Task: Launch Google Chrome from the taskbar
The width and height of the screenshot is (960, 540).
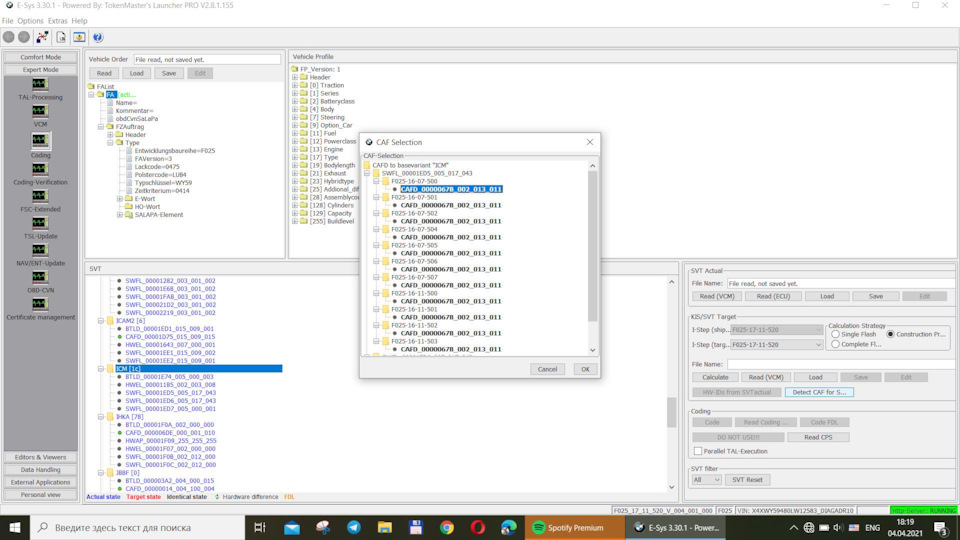Action: pos(447,527)
